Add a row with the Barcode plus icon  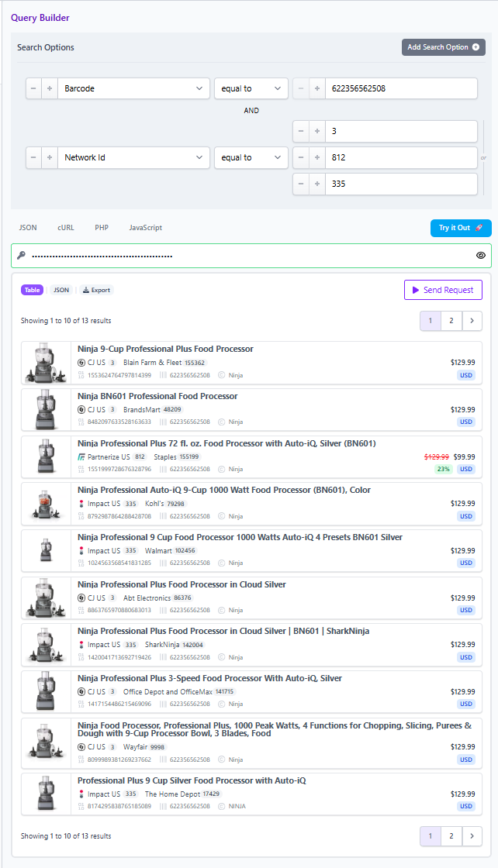[x=50, y=88]
